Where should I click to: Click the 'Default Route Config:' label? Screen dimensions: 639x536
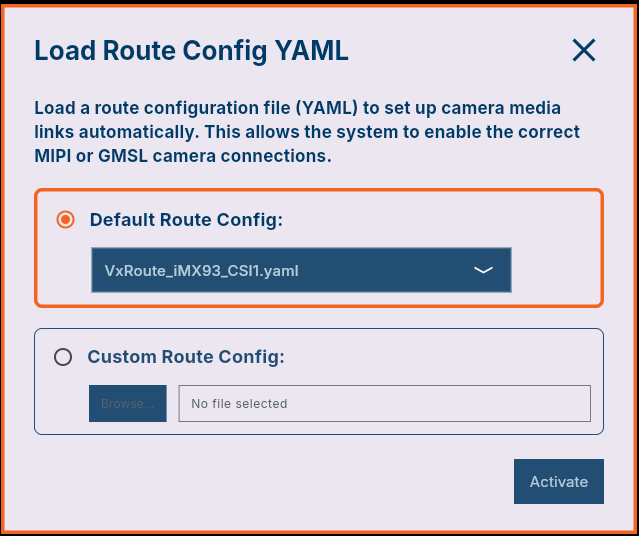[x=187, y=220]
